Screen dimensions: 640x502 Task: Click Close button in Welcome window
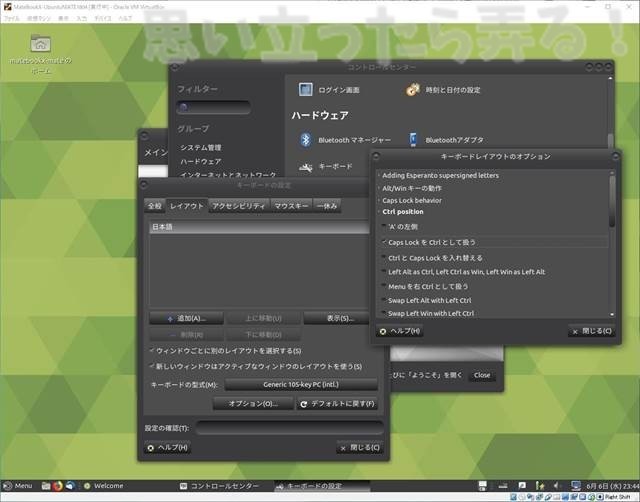(482, 375)
